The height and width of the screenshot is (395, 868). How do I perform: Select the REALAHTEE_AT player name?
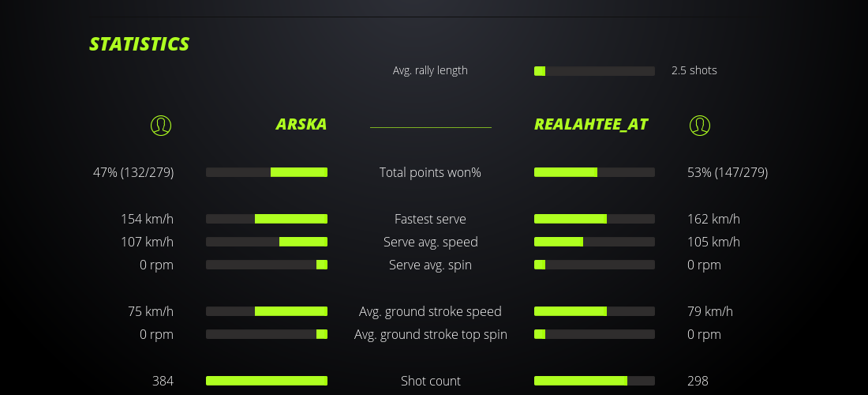(x=591, y=125)
